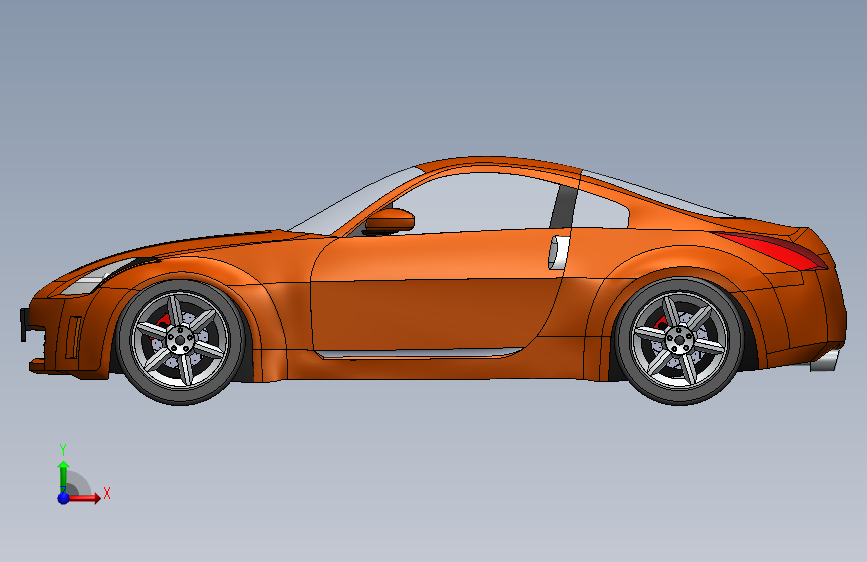Click the blue Z axis ball of triad

[63, 498]
